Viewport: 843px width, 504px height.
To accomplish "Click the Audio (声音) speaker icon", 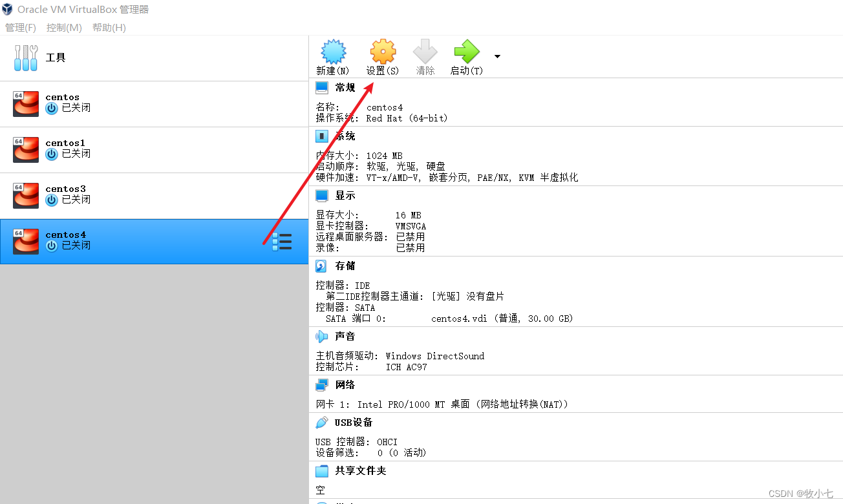I will point(322,337).
